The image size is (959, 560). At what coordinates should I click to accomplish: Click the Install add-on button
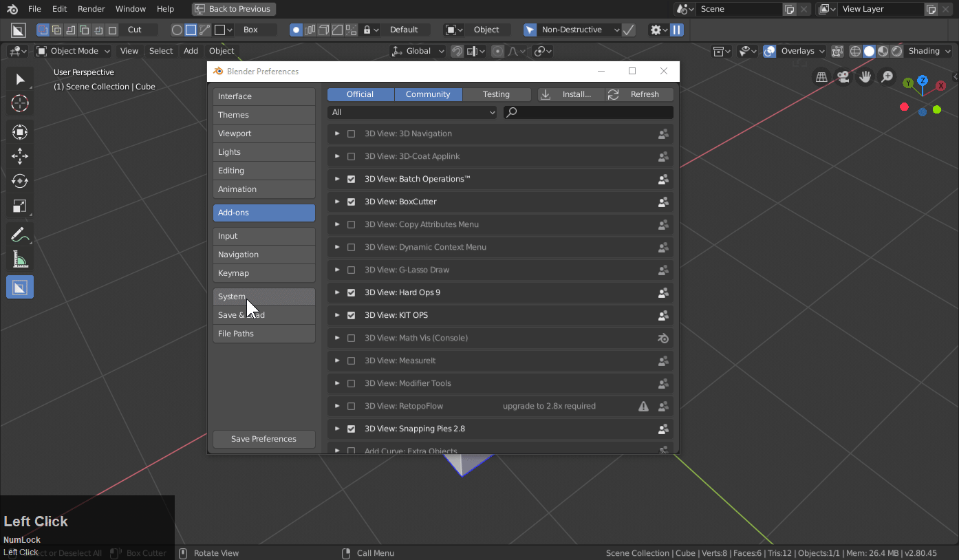[570, 94]
